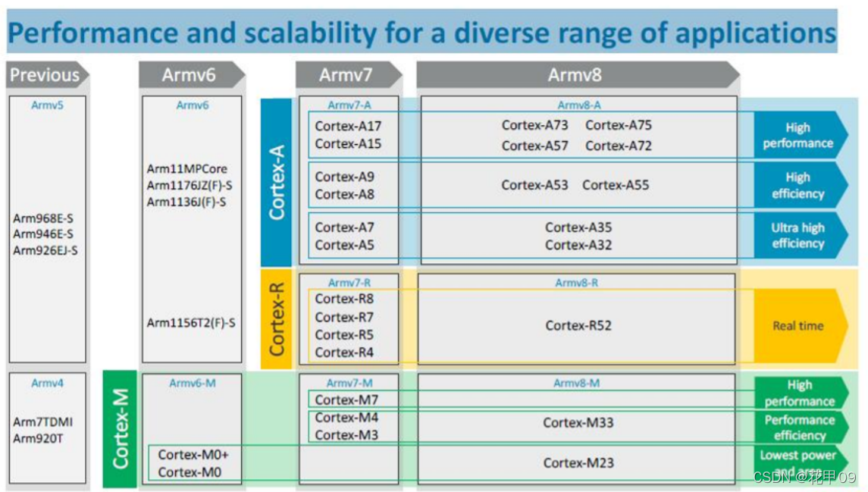This screenshot has width=868, height=492.
Task: Click the Performance efficiency arrow
Action: tap(801, 428)
